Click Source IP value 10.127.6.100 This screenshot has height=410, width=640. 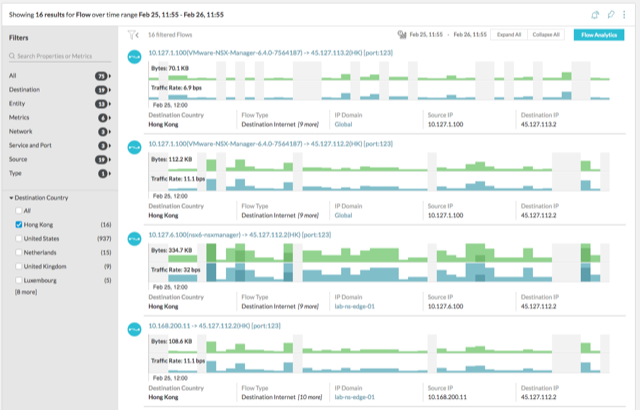445,306
